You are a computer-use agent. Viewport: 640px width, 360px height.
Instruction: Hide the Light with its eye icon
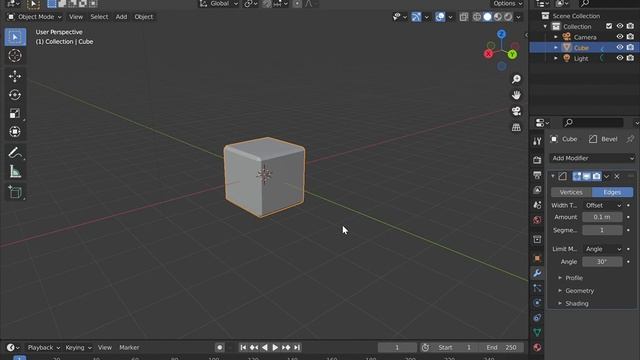pyautogui.click(x=620, y=58)
